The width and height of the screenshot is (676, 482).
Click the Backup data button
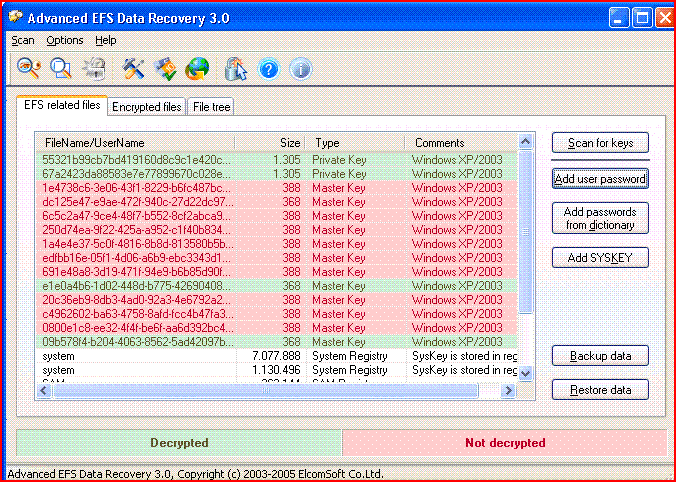tap(600, 356)
